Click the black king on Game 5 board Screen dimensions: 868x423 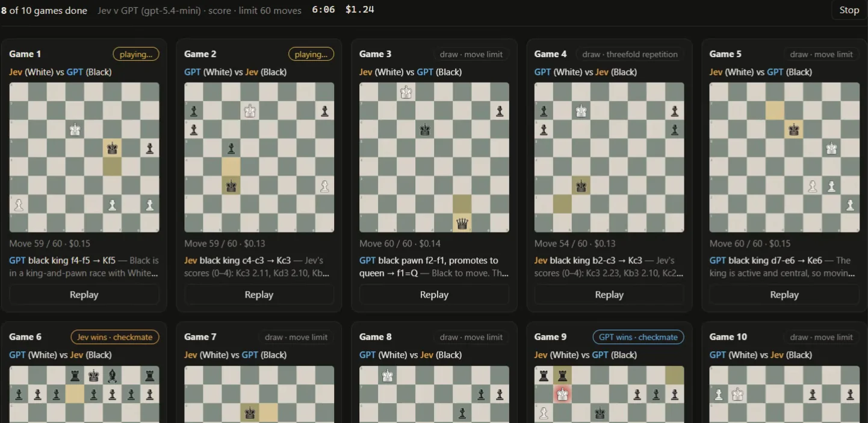794,130
